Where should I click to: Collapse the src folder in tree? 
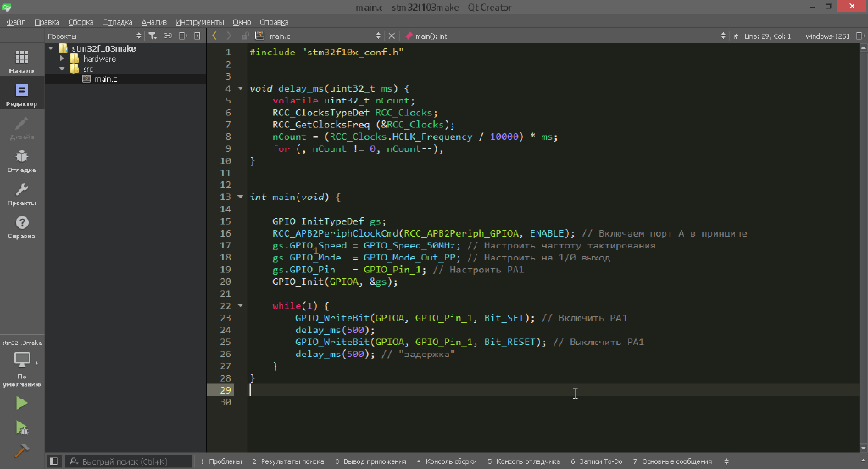click(x=62, y=70)
